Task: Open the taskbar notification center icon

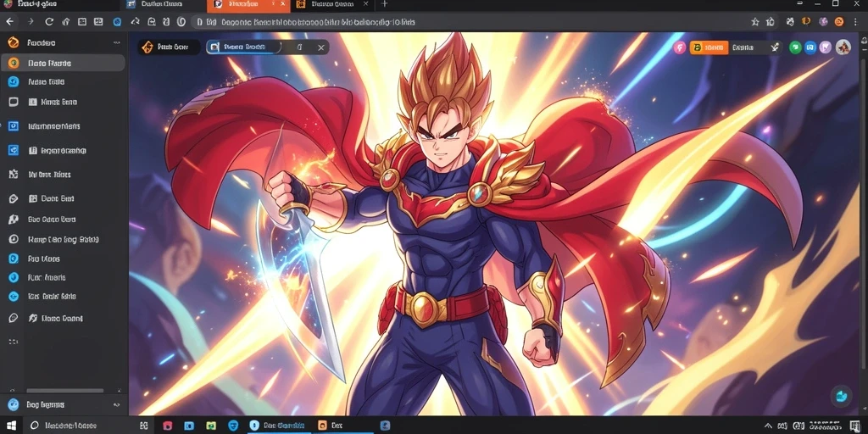Action: tap(854, 426)
